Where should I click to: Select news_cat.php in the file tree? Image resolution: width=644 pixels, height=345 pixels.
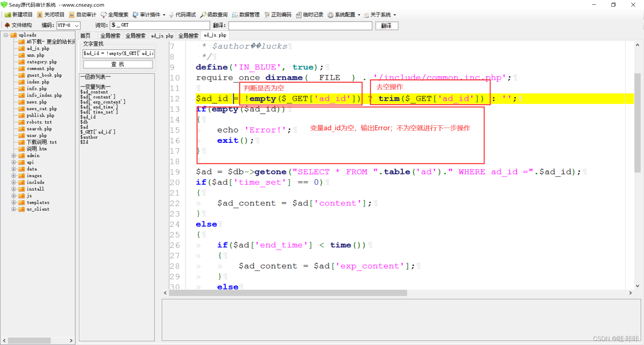(42, 109)
